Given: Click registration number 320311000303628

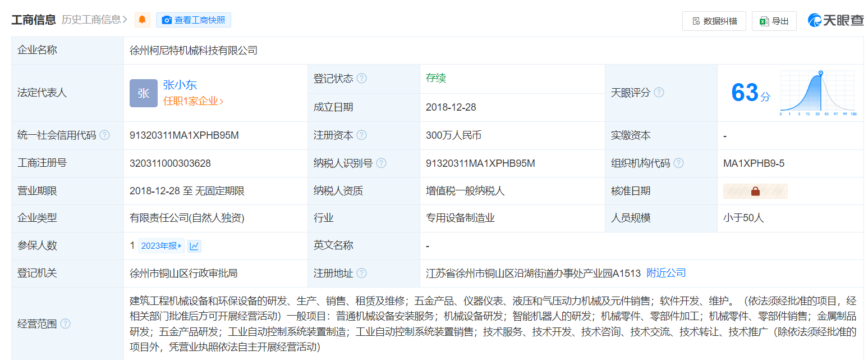Looking at the screenshot, I should (170, 163).
